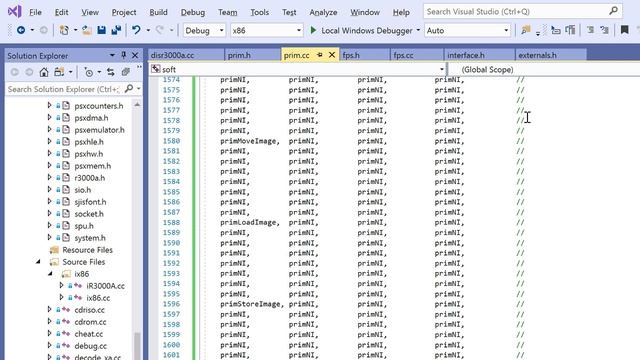640x360 pixels.
Task: Open the Analyze menu
Action: point(323,12)
